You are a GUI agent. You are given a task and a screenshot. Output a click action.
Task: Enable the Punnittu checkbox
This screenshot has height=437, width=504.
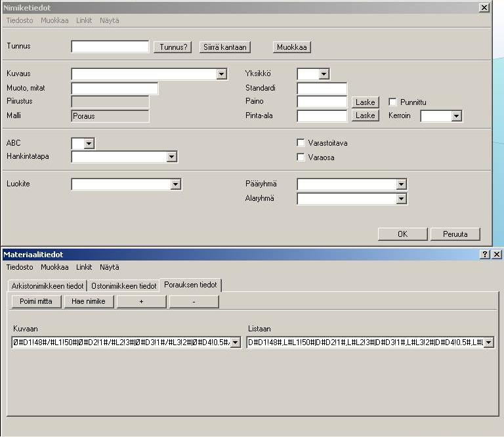pos(392,102)
